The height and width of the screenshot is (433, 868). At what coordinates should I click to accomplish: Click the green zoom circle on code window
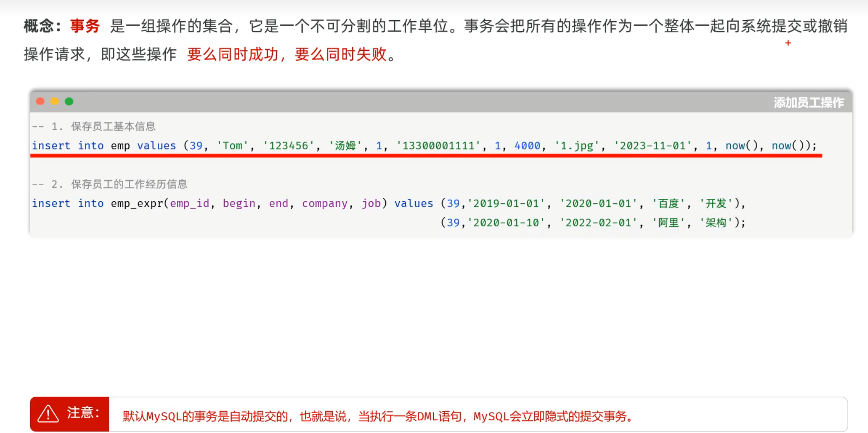click(x=69, y=101)
